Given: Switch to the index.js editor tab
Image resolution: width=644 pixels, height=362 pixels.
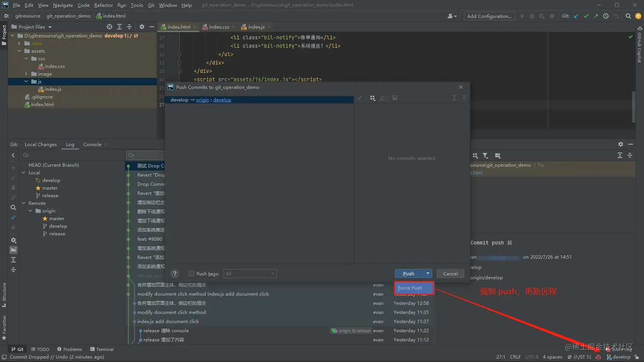Looking at the screenshot, I should (256, 27).
